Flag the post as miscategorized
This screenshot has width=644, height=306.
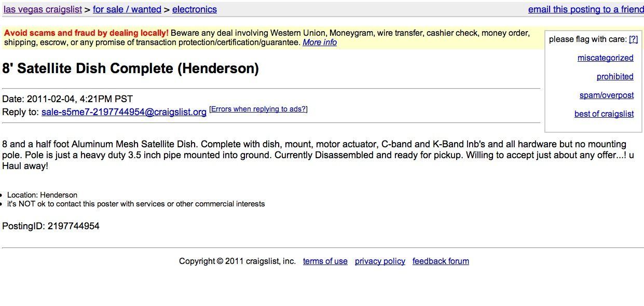606,58
